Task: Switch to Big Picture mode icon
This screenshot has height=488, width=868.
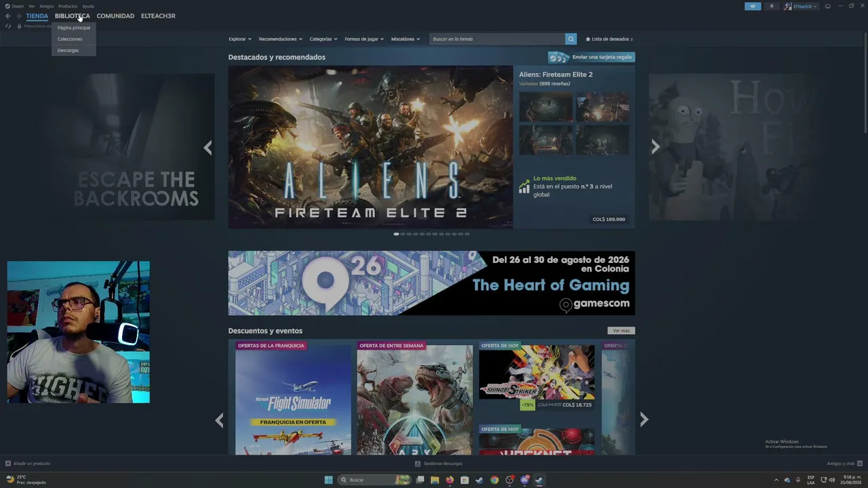Action: pos(827,6)
